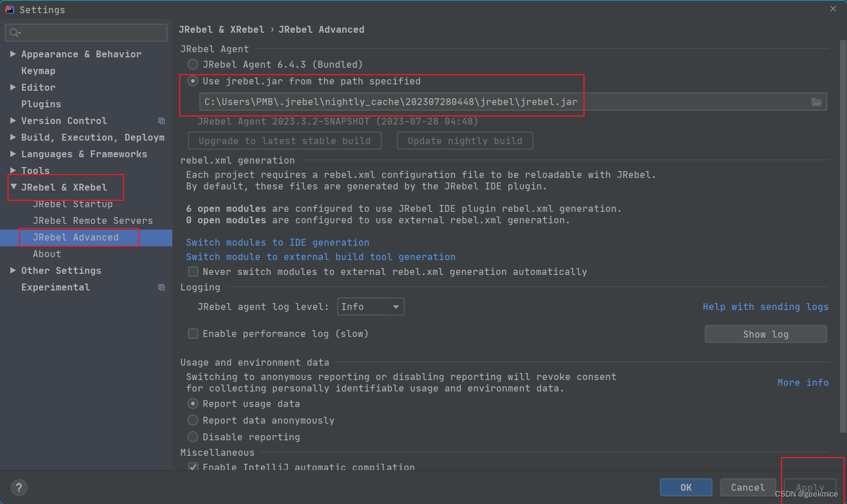The width and height of the screenshot is (847, 504).
Task: Expand Languages & Frameworks node
Action: (x=13, y=153)
